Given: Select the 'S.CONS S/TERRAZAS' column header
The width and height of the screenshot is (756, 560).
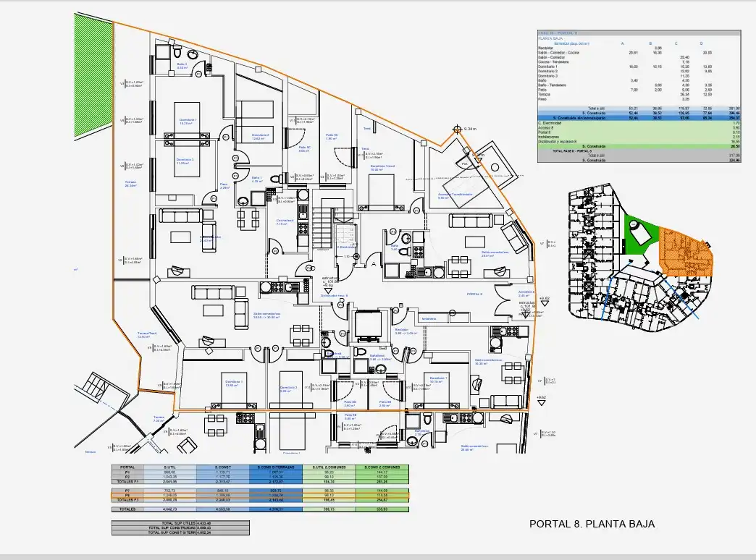Looking at the screenshot, I should [276, 467].
